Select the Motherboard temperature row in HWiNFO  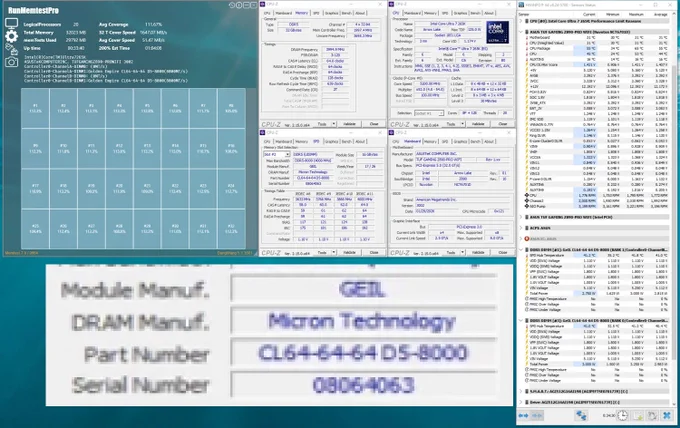tap(596, 38)
